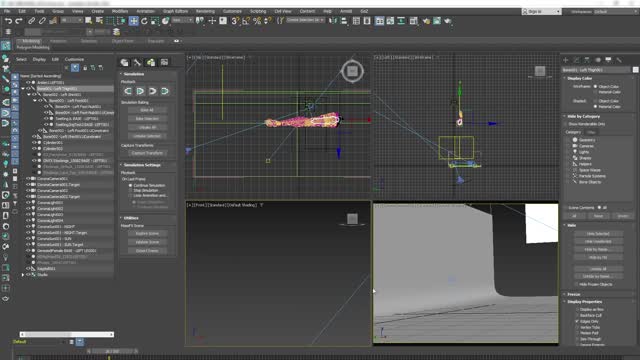Click Start Simulation playback icon
The image size is (640, 360).
(140, 91)
